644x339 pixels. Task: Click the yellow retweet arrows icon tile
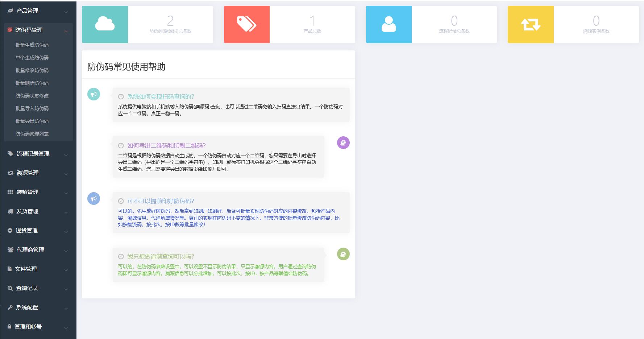(x=531, y=24)
